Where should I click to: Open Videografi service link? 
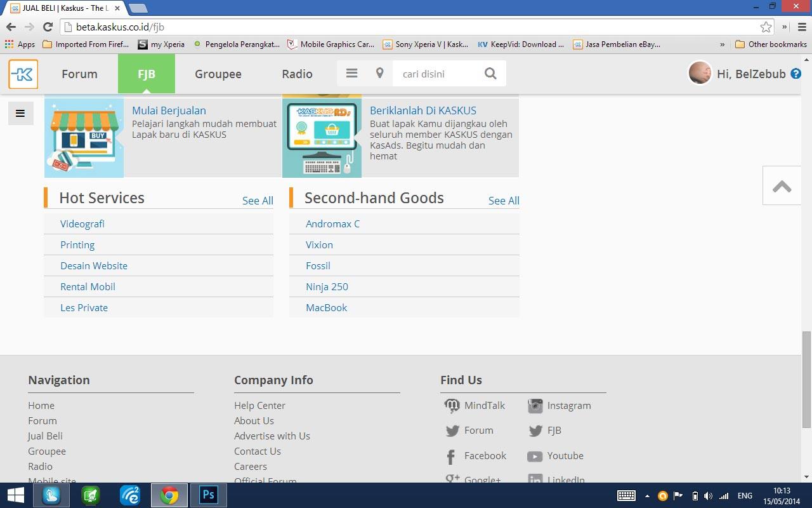(x=82, y=224)
